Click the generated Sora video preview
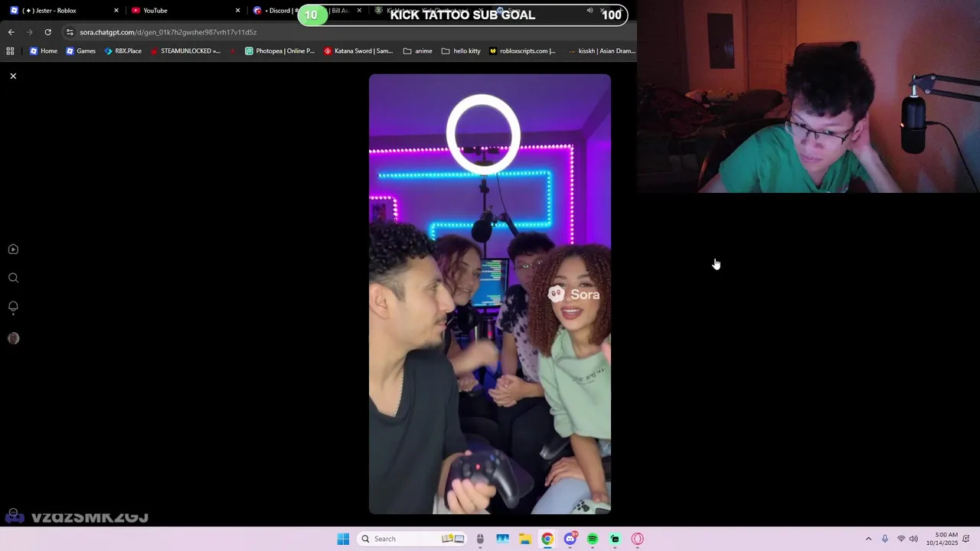The image size is (980, 551). 490,294
